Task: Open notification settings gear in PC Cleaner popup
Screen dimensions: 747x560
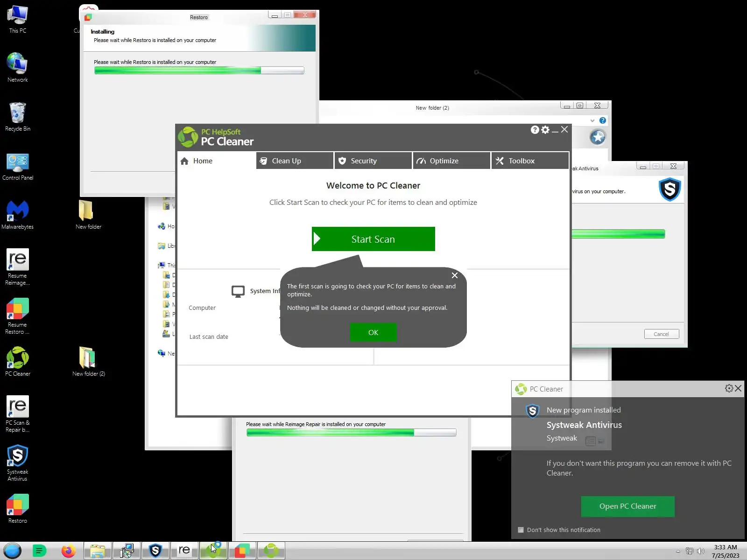Action: pyautogui.click(x=729, y=388)
